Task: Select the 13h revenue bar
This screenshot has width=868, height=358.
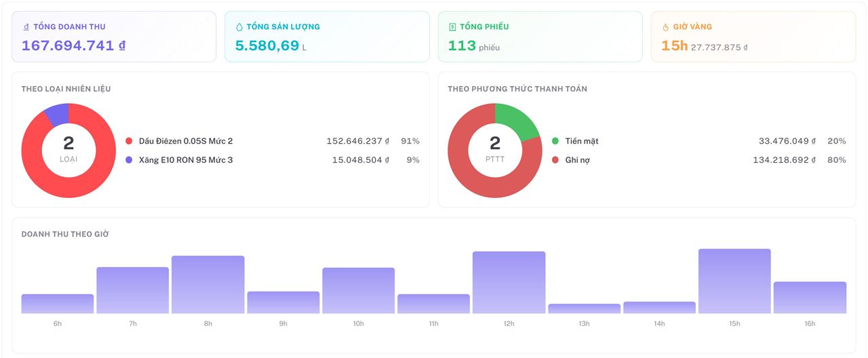Action: click(584, 309)
